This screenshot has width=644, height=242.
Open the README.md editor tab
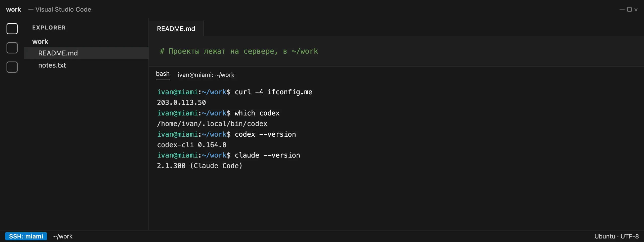(x=176, y=29)
